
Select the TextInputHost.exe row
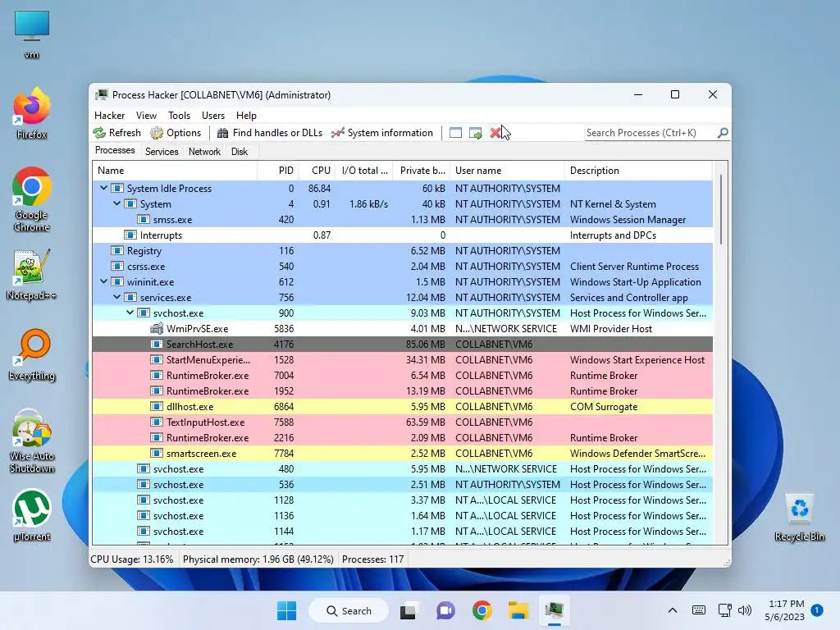402,422
